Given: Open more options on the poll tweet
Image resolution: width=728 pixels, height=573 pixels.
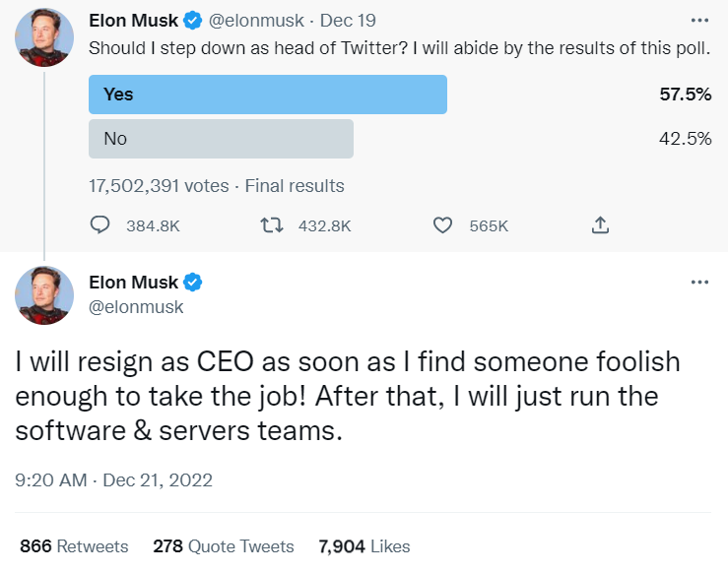Looking at the screenshot, I should coord(699,21).
